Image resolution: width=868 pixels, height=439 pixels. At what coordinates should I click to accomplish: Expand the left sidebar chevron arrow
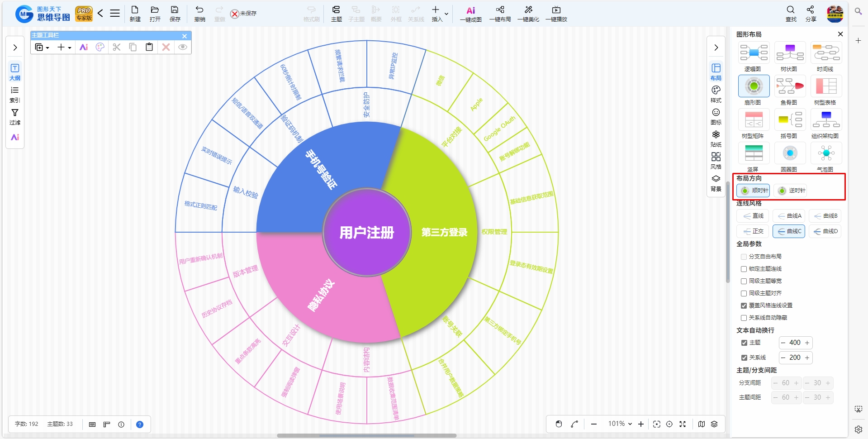pos(15,48)
